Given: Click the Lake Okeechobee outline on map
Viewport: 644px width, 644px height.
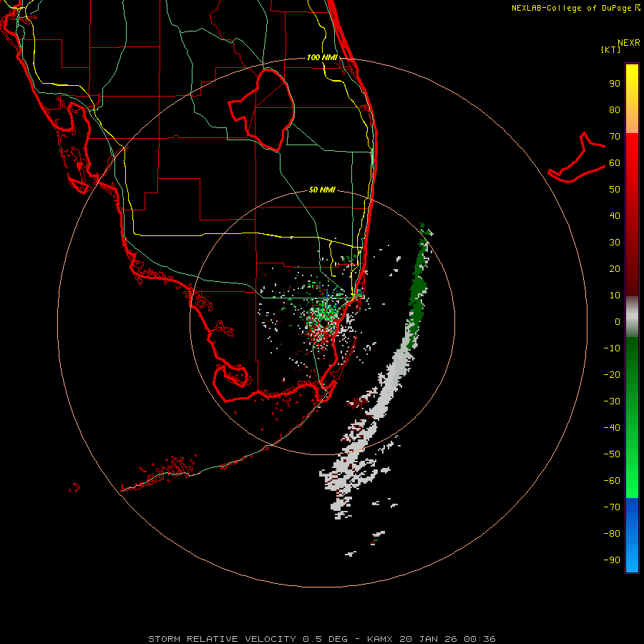Looking at the screenshot, I should point(262,109).
